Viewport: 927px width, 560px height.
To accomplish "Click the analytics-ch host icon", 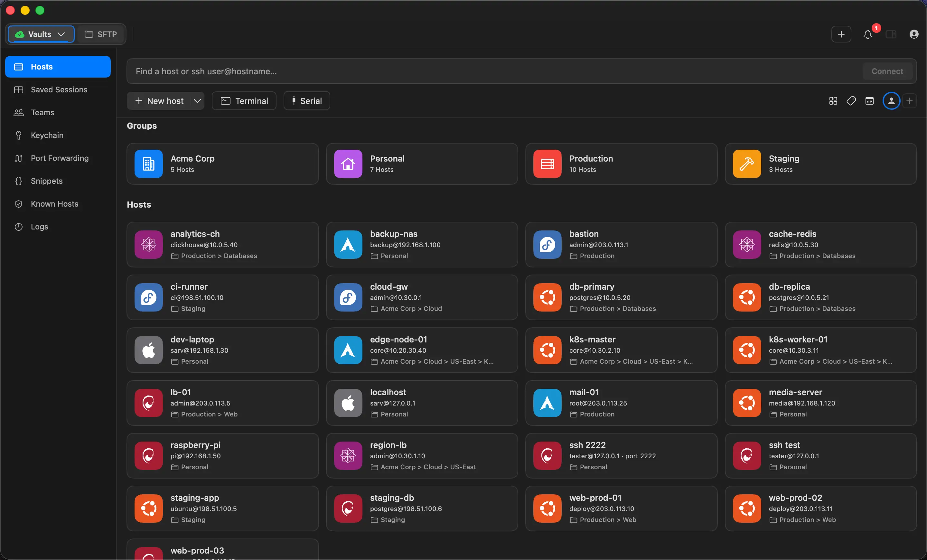I will point(149,245).
